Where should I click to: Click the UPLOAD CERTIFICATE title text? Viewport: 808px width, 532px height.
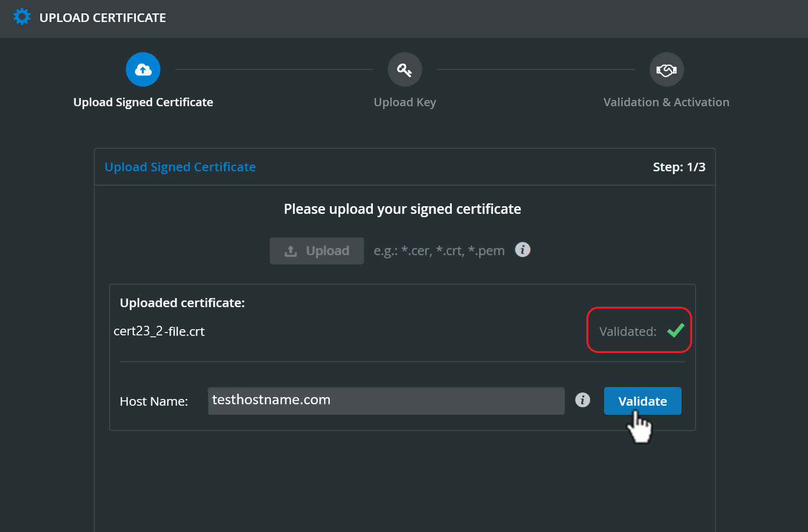coord(103,18)
